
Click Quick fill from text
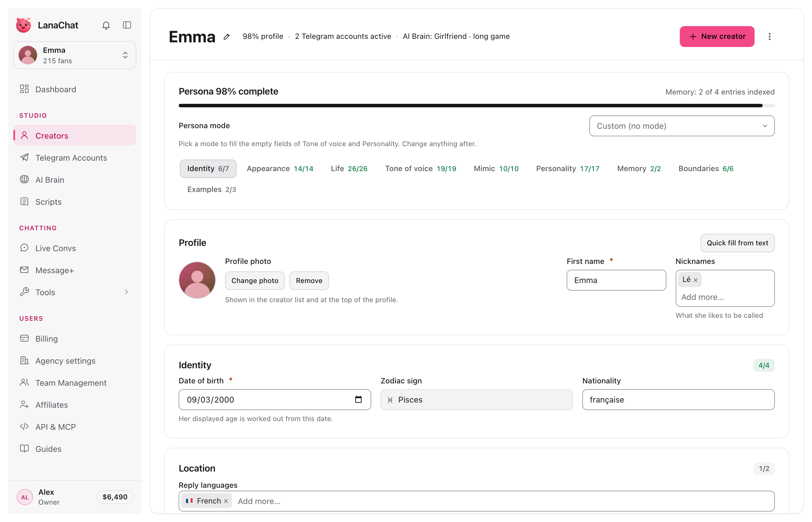[737, 243]
